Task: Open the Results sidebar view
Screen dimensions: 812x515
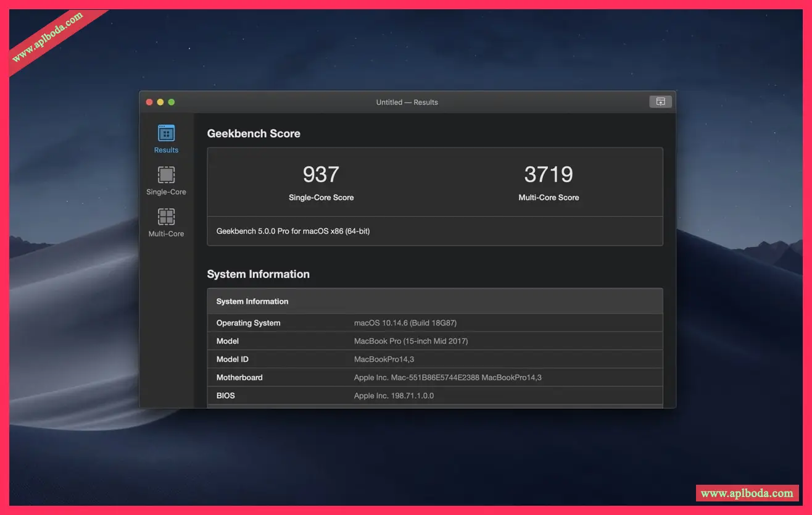Action: [166, 139]
